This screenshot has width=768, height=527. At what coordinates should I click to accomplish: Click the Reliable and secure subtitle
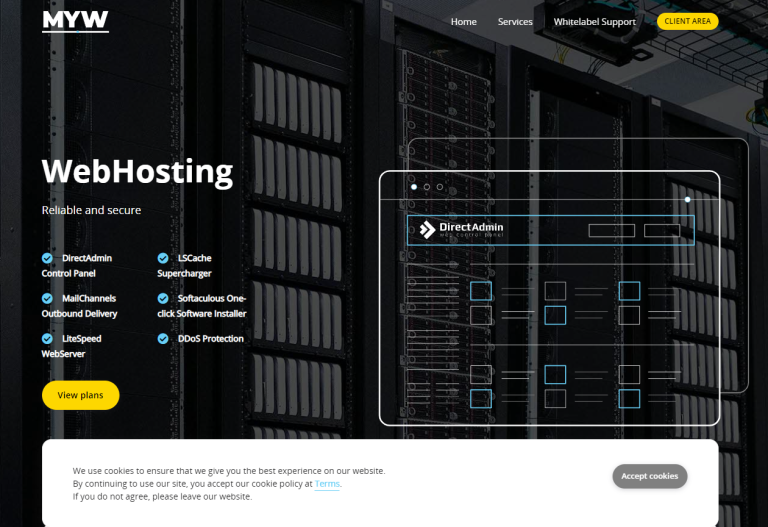[91, 210]
